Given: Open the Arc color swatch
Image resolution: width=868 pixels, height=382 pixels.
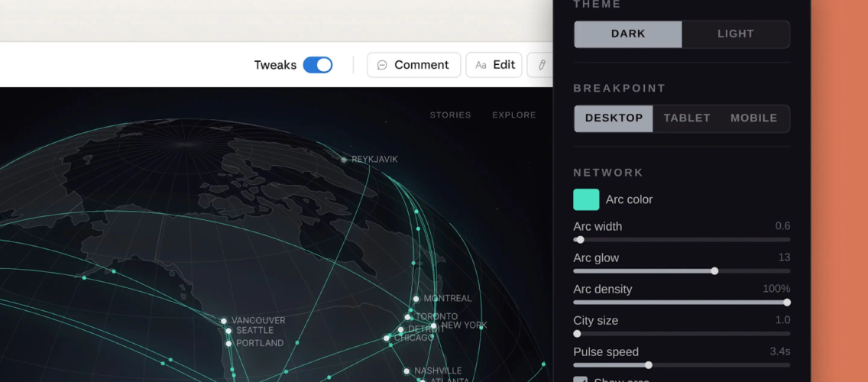Looking at the screenshot, I should (586, 199).
